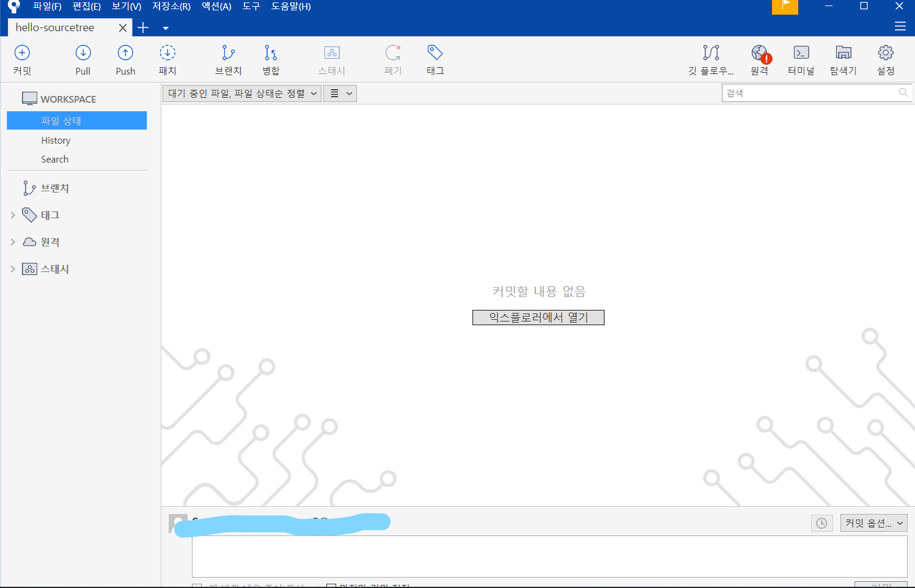Image resolution: width=915 pixels, height=588 pixels.
Task: Close the hello-sourcetree tab
Action: tap(123, 28)
